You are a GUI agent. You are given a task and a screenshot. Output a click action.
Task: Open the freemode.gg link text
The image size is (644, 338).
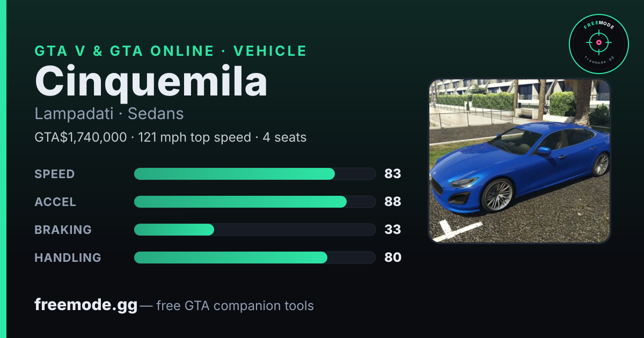86,305
